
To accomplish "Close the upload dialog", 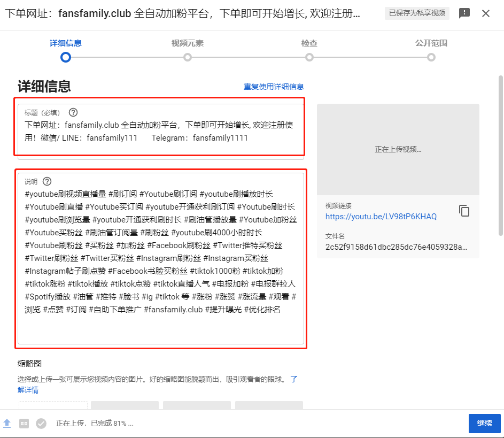I will 486,13.
